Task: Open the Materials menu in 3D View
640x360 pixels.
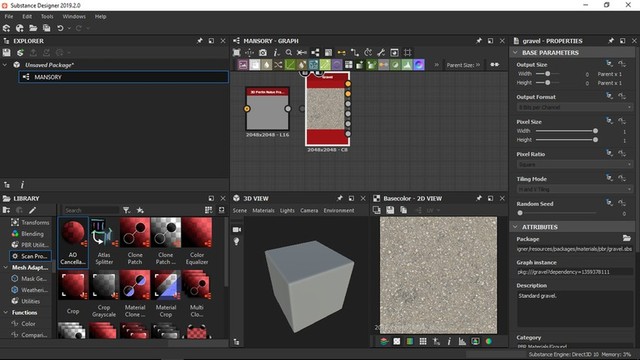Action: (x=263, y=211)
